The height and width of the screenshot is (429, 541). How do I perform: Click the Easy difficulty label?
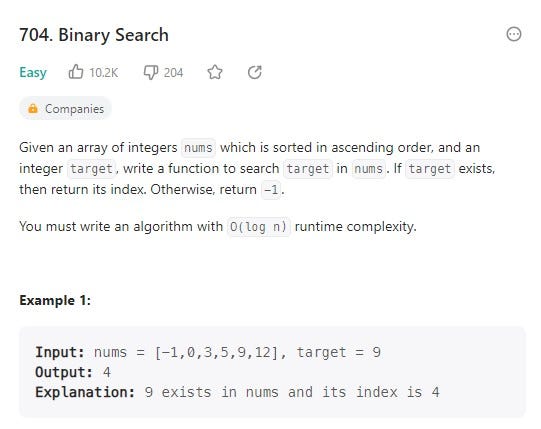[33, 72]
